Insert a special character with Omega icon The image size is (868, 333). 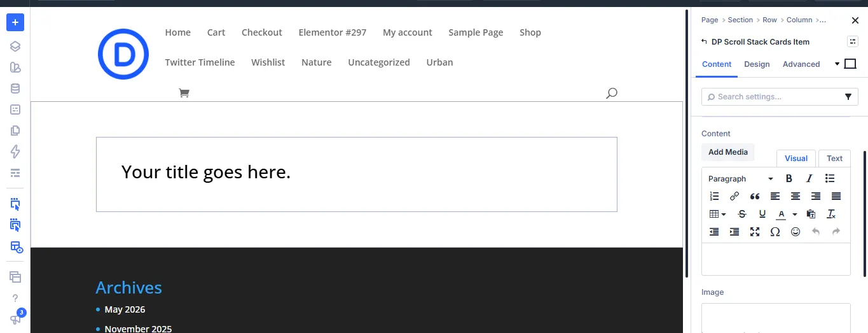pyautogui.click(x=775, y=232)
